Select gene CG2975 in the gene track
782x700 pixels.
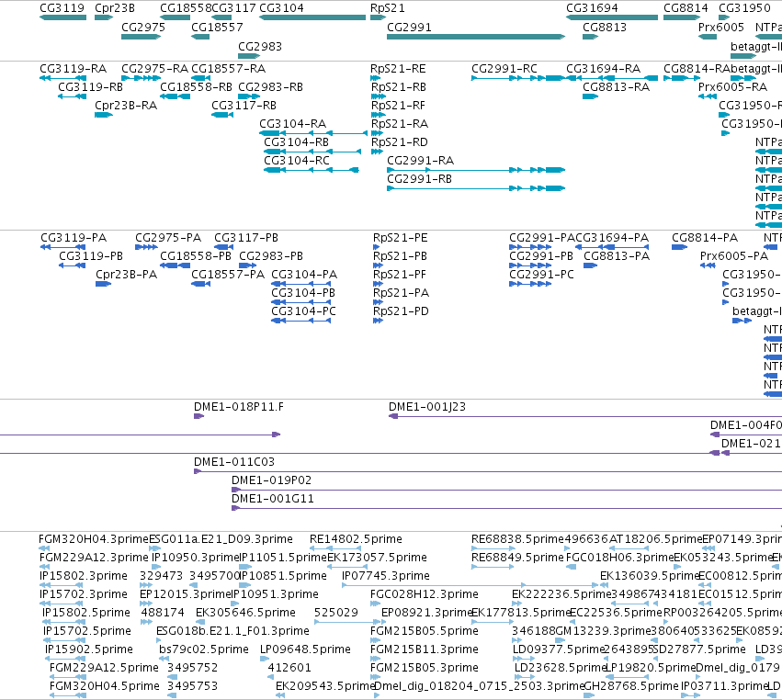(x=142, y=37)
